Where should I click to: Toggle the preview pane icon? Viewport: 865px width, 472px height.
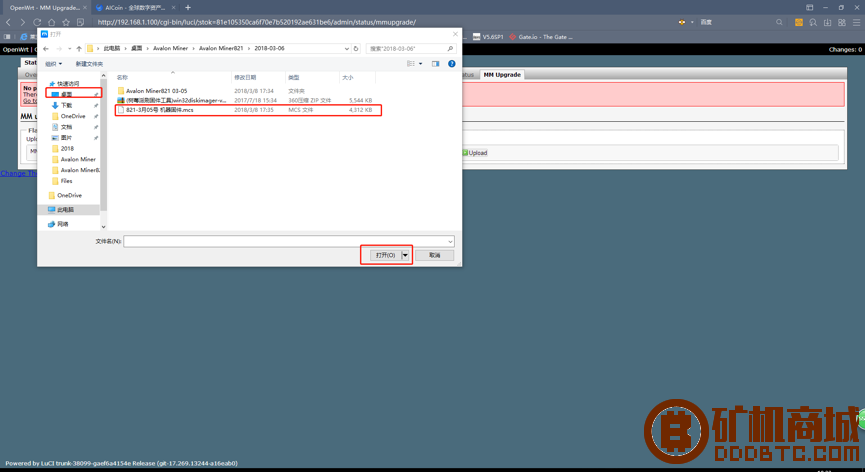pyautogui.click(x=435, y=64)
